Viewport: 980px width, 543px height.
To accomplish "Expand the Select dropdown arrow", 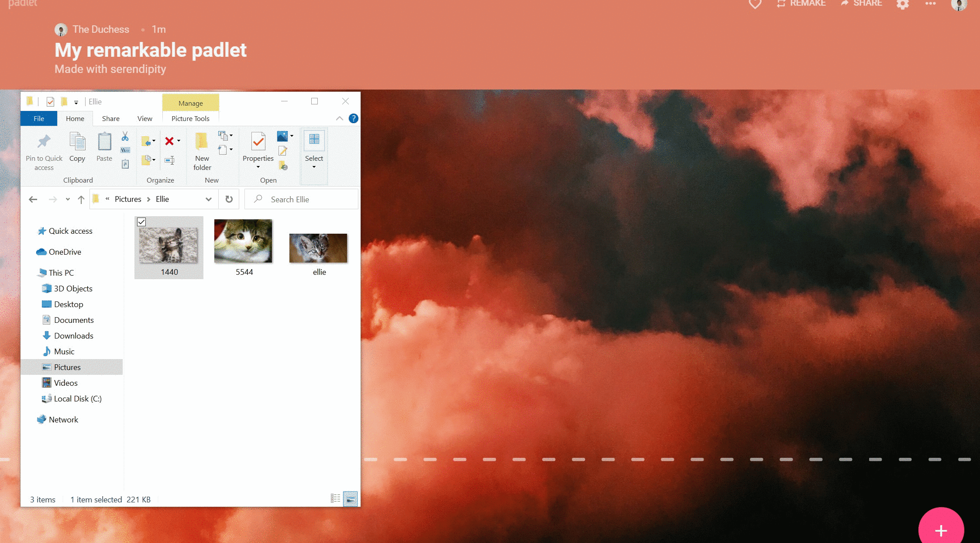I will [314, 167].
